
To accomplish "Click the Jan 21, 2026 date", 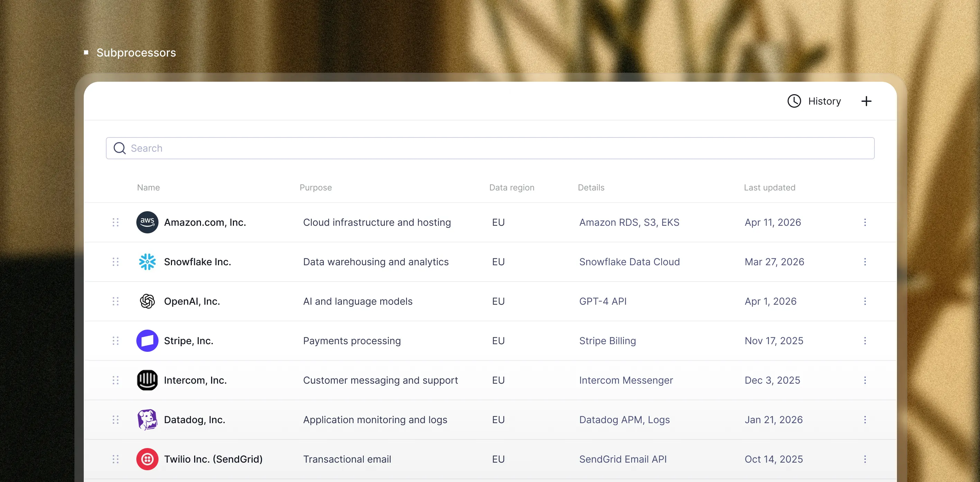I will [773, 420].
